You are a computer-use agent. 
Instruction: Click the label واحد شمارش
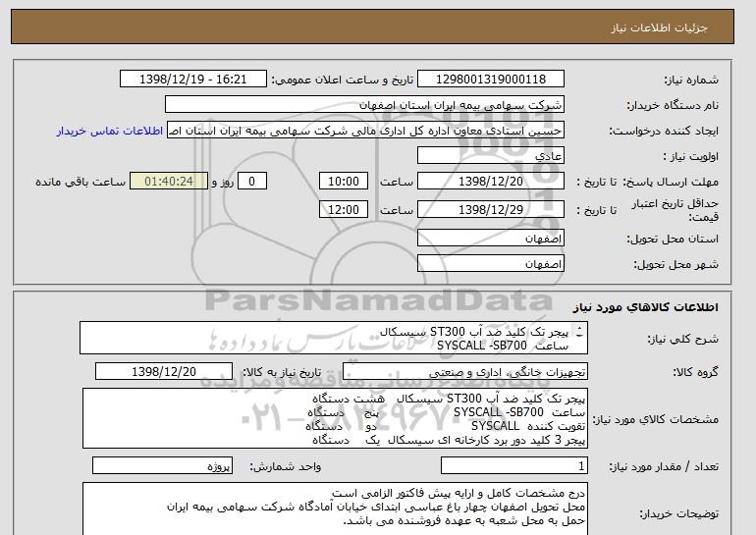click(x=285, y=466)
